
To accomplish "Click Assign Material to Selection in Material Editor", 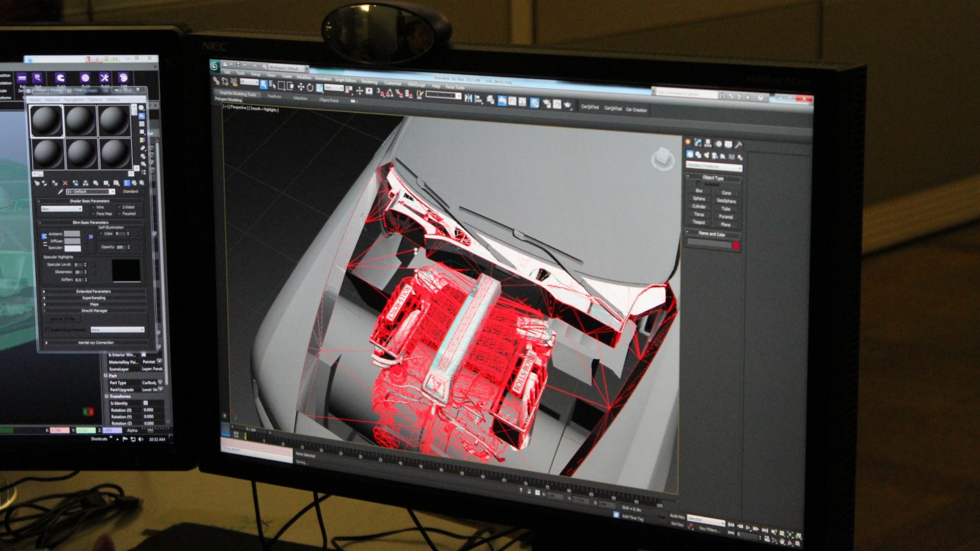I will coord(54,183).
